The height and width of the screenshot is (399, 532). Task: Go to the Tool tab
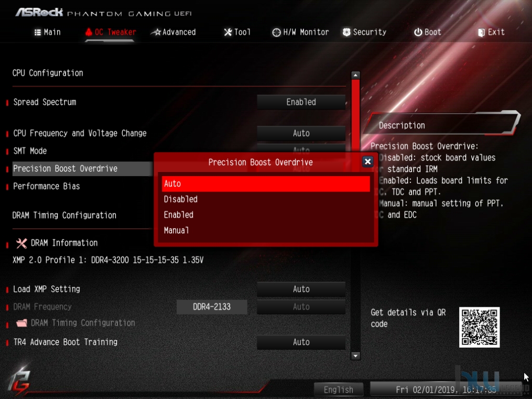click(237, 32)
